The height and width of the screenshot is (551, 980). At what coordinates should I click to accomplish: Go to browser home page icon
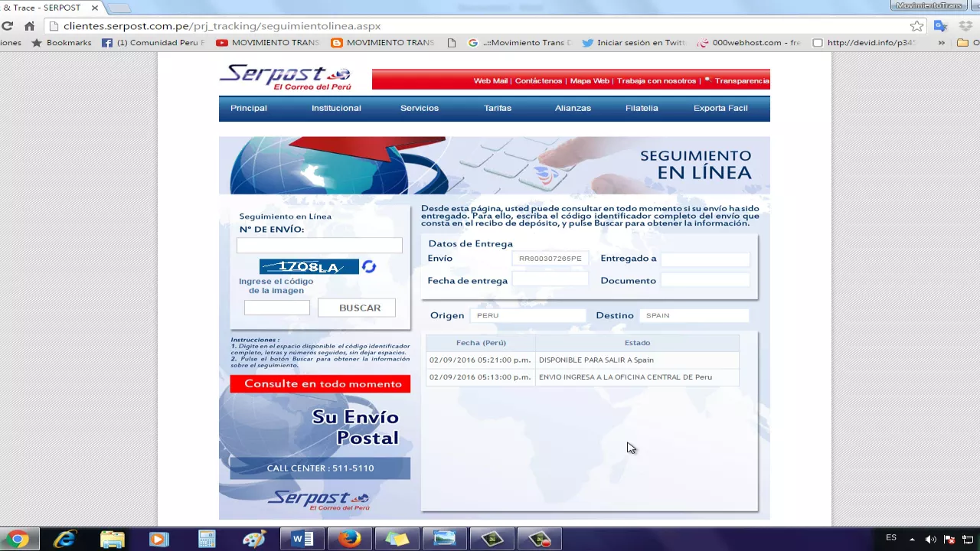click(x=29, y=25)
